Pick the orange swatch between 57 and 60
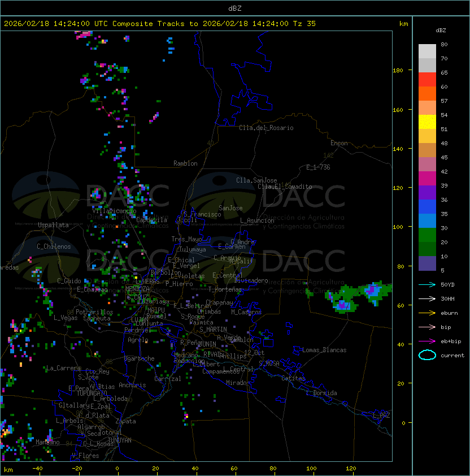Image resolution: width=470 pixels, height=476 pixels. tap(427, 93)
